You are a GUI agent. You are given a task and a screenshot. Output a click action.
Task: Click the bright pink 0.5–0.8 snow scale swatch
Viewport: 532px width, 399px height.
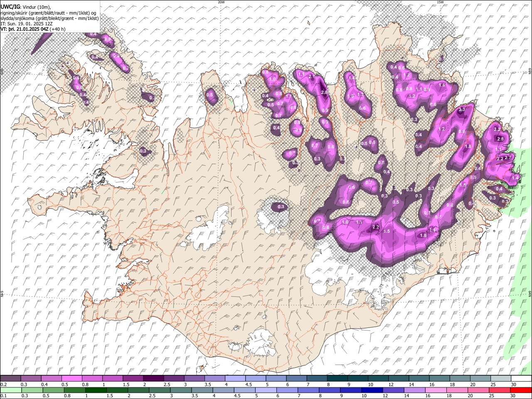[72, 378]
